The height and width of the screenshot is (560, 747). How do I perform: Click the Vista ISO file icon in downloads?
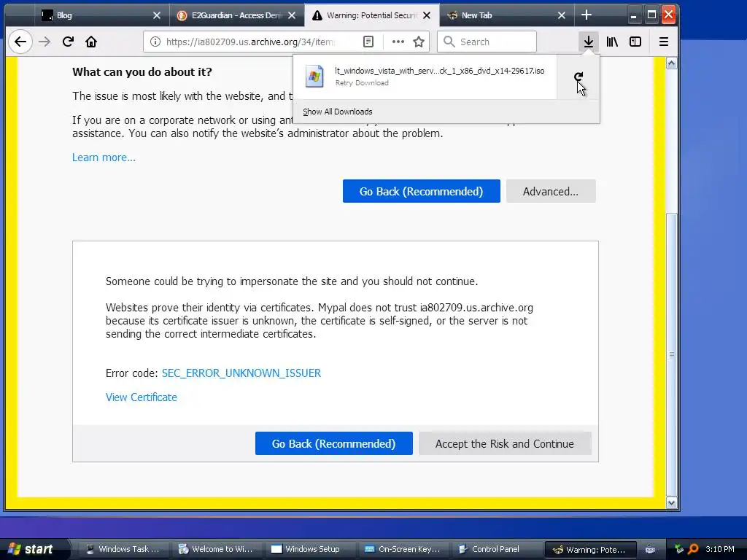(x=314, y=77)
